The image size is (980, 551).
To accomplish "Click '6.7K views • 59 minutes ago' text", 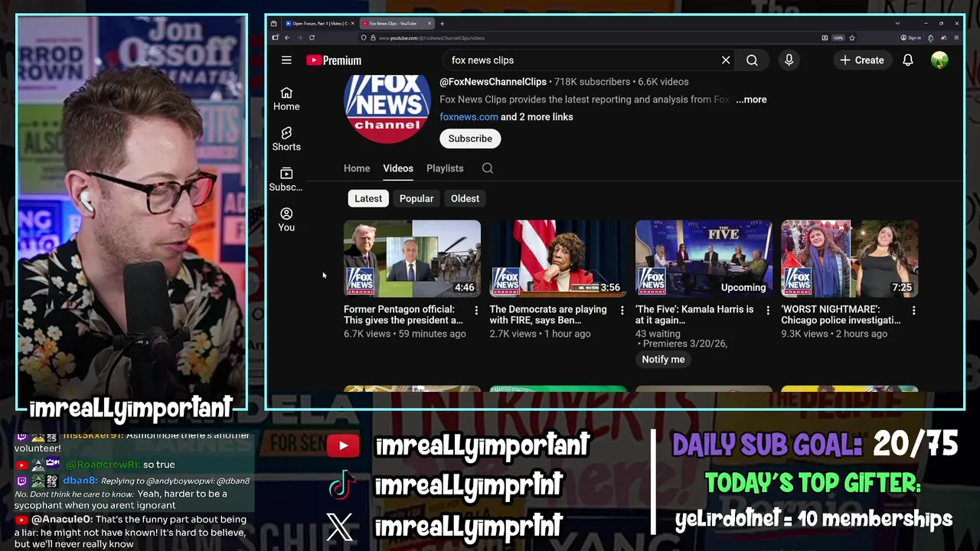I will tap(405, 334).
